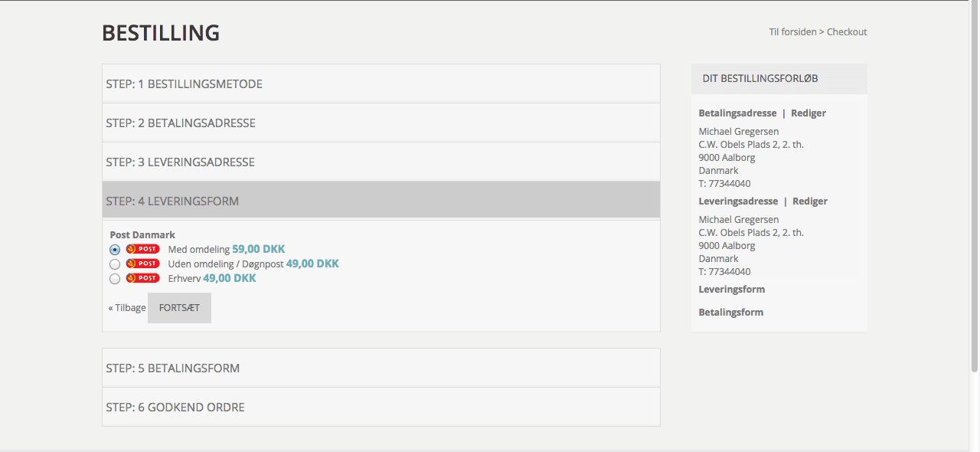Click Post logo beside Erhverv option

[x=142, y=278]
